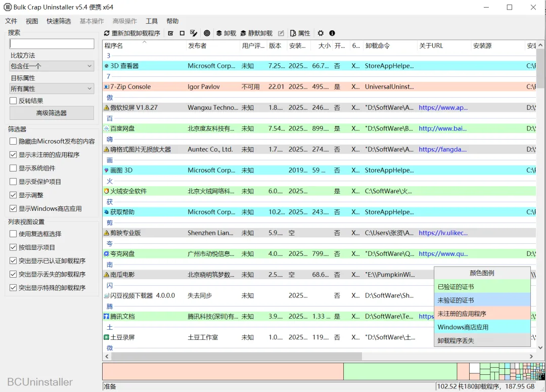Click the 卸载 uninstall toolbar button
The width and height of the screenshot is (546, 392).
point(226,33)
